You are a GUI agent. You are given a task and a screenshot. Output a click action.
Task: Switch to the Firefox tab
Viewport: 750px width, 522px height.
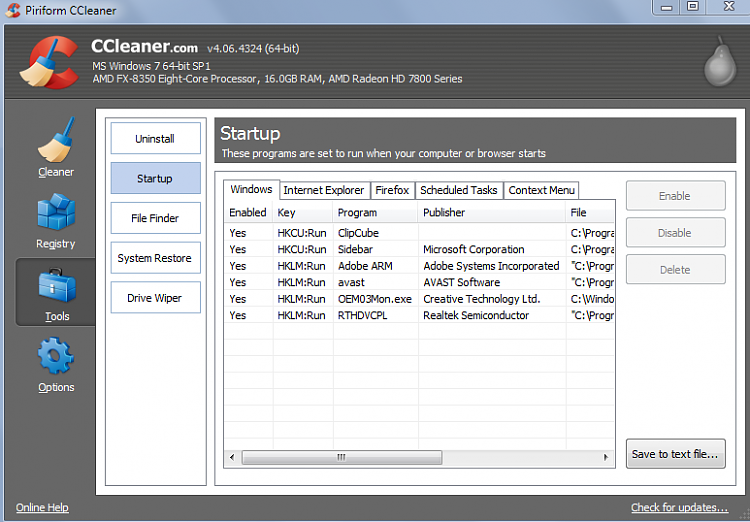(392, 190)
